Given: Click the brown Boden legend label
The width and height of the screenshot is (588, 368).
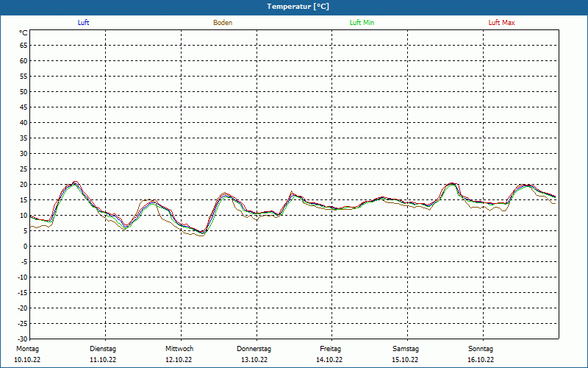Looking at the screenshot, I should coord(223,23).
